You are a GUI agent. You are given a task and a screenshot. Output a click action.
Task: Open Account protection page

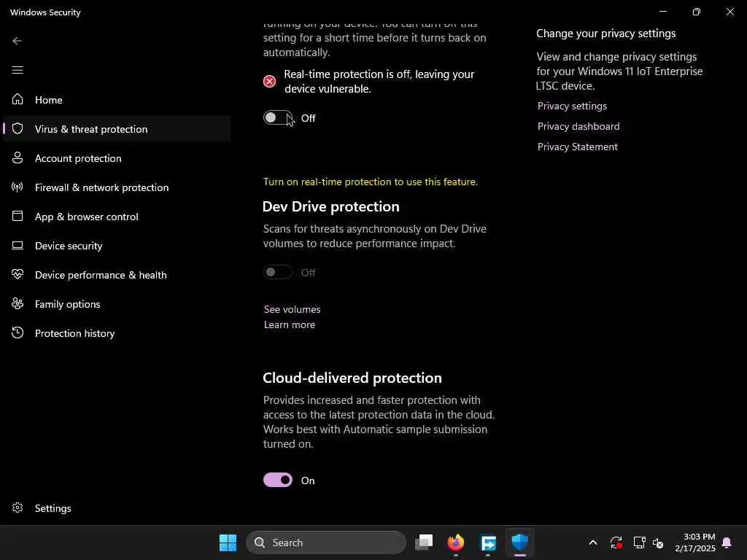(117, 158)
